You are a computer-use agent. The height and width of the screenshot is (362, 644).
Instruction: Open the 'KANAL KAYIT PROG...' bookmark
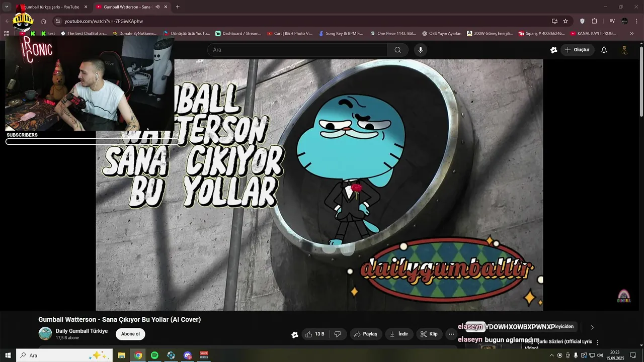click(x=593, y=34)
